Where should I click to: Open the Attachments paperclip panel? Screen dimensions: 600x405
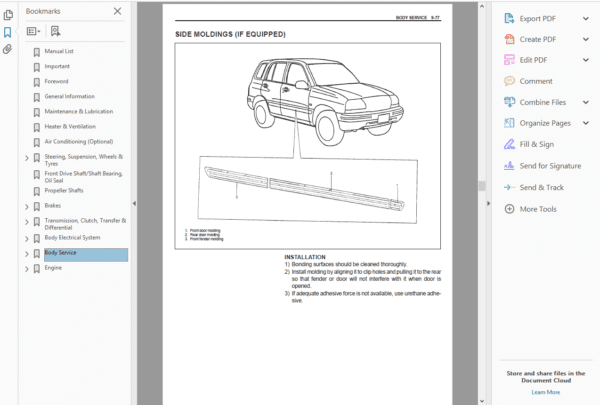click(7, 49)
